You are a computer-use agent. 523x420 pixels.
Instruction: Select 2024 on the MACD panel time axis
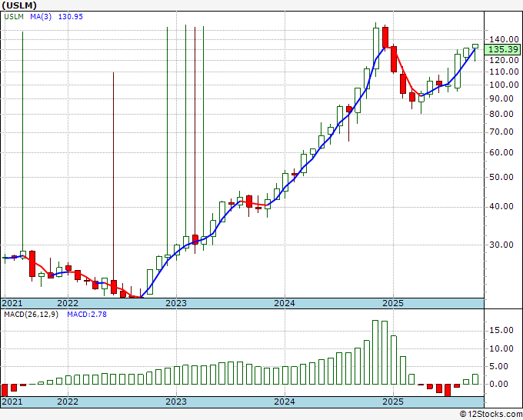(x=285, y=402)
